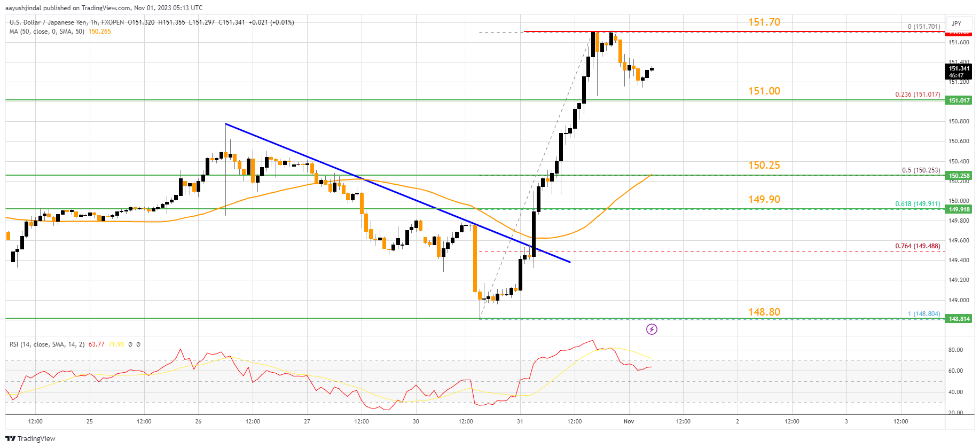
Task: Click the 150.600 price axis label
Action: pyautogui.click(x=959, y=141)
